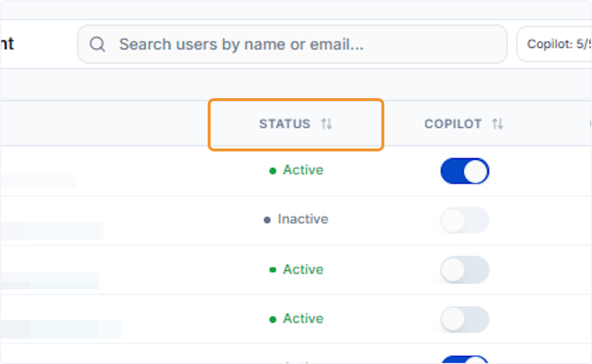Click the sort arrows beside STATUS
Viewport: 592px width, 364px height.
[327, 124]
